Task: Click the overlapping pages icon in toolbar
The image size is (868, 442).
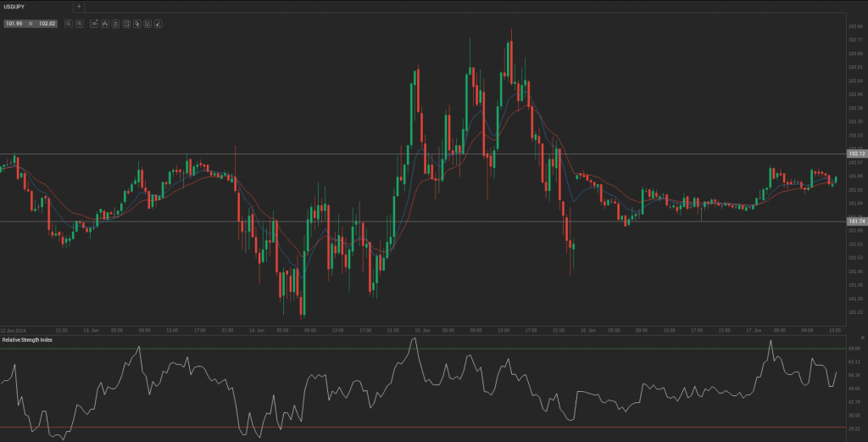Action: coord(136,24)
